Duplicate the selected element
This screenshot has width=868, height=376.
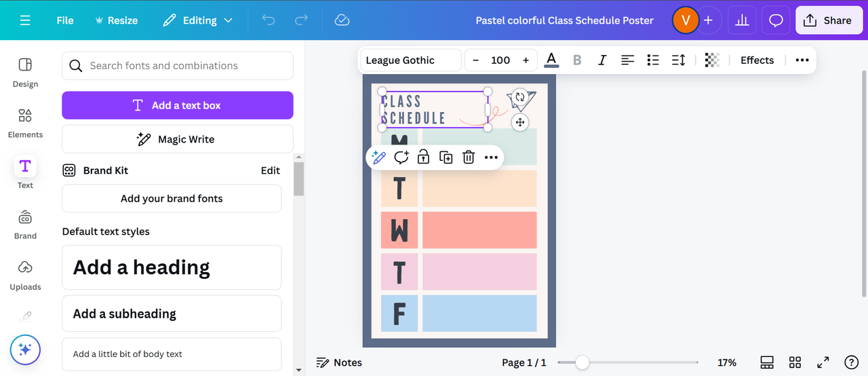pos(446,157)
